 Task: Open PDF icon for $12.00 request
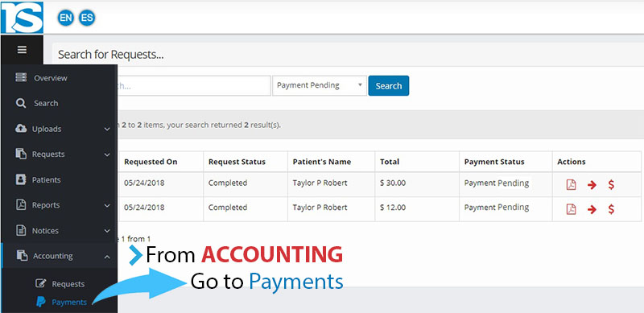click(x=571, y=209)
